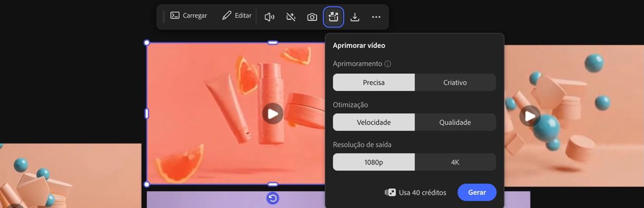Open the three-dots more options menu
644x208 pixels.
376,17
